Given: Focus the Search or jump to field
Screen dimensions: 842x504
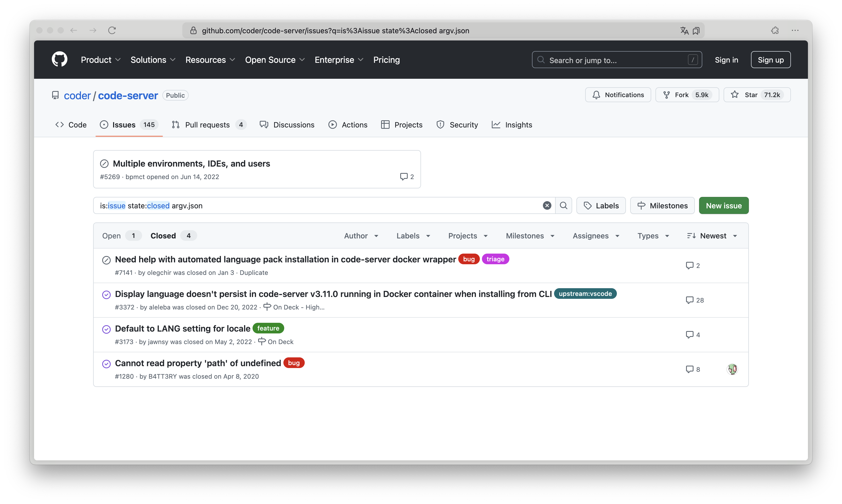Looking at the screenshot, I should coord(617,60).
